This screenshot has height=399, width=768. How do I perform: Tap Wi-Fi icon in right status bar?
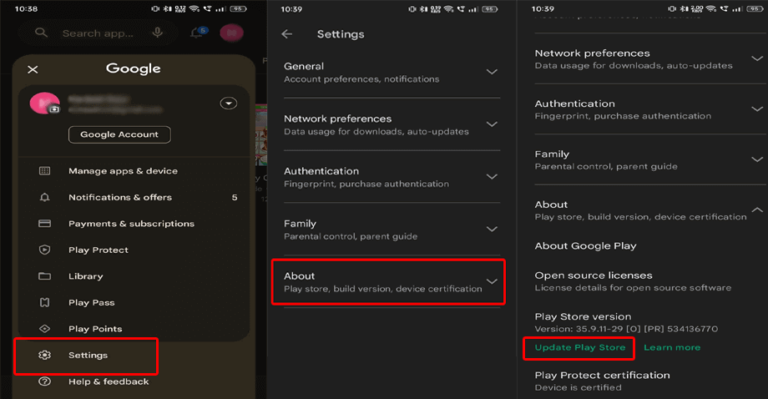(711, 9)
